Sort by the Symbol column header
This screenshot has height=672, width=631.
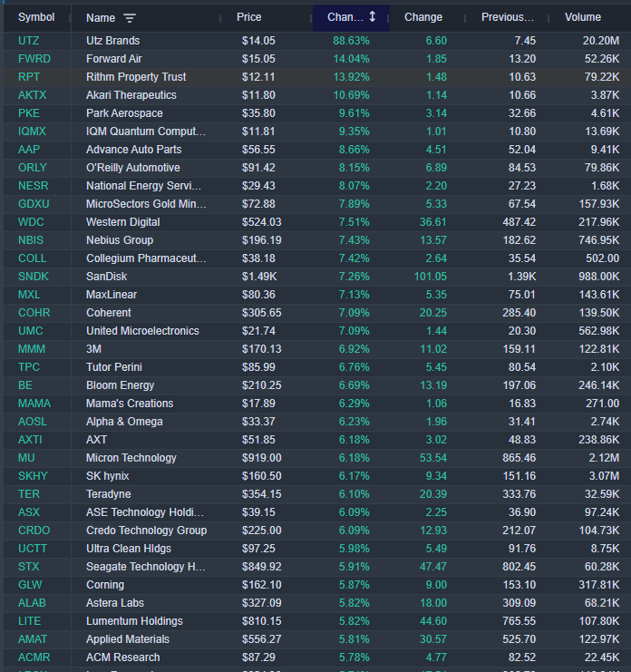coord(36,17)
